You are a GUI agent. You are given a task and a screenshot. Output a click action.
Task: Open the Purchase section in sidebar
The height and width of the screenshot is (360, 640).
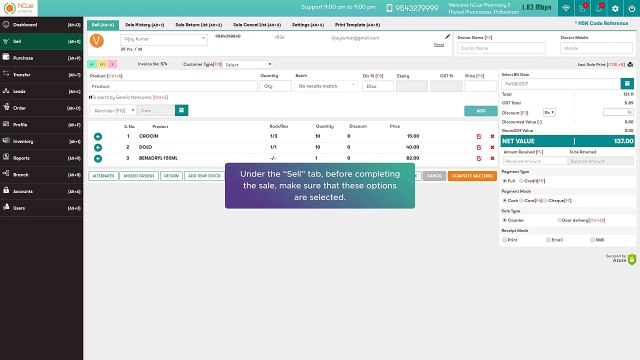pyautogui.click(x=41, y=58)
